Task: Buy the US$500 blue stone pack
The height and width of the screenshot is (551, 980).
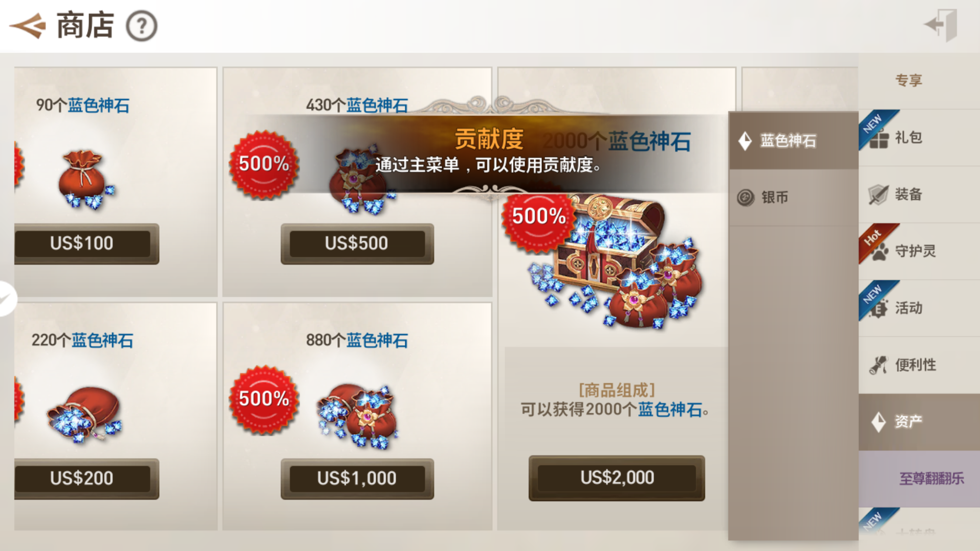Action: click(357, 244)
